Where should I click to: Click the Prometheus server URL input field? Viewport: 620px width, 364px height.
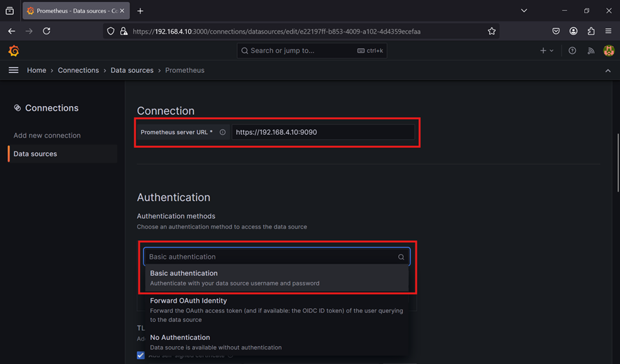pos(323,132)
